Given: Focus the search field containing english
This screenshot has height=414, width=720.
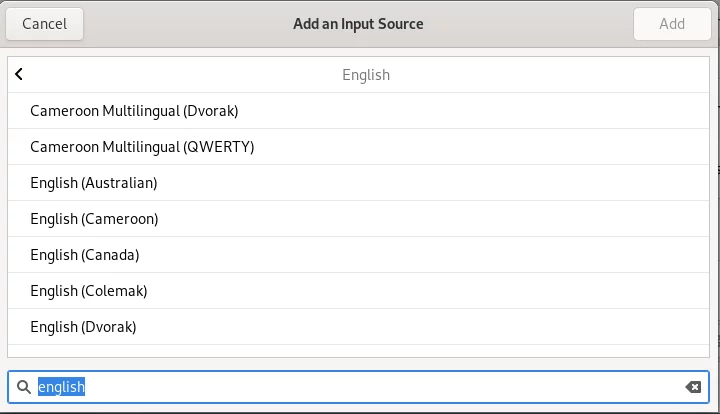Looking at the screenshot, I should point(358,387).
